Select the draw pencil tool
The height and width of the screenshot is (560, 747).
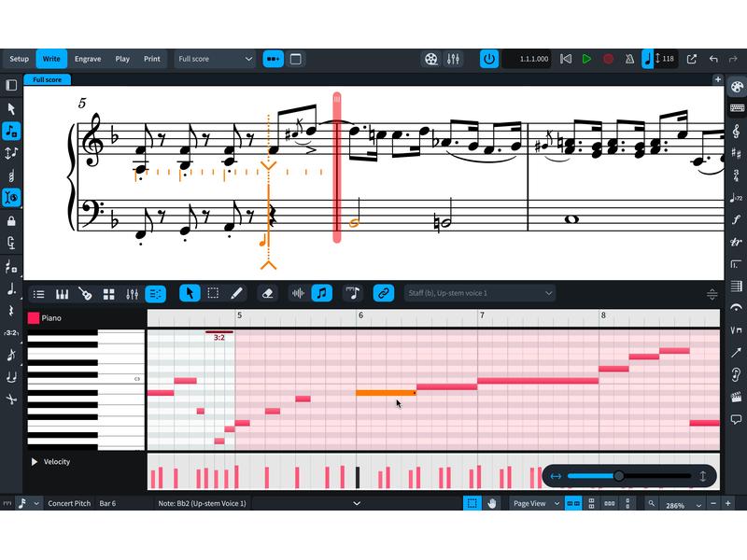[236, 293]
